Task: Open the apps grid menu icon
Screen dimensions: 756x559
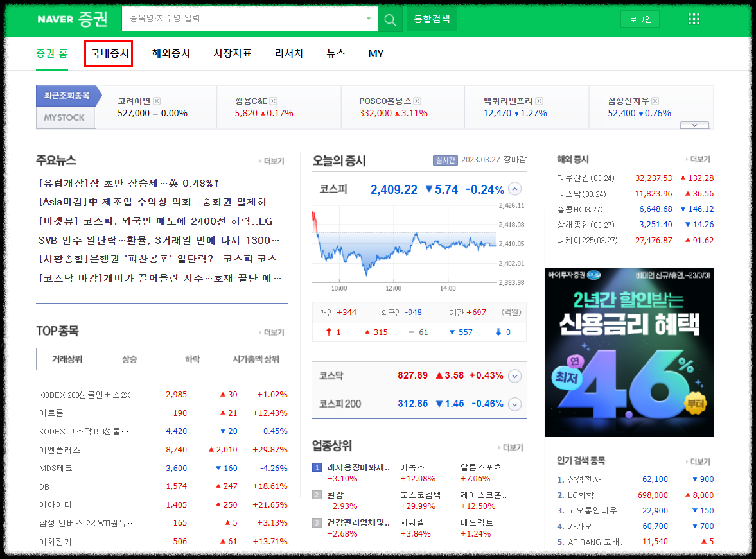Action: (694, 19)
